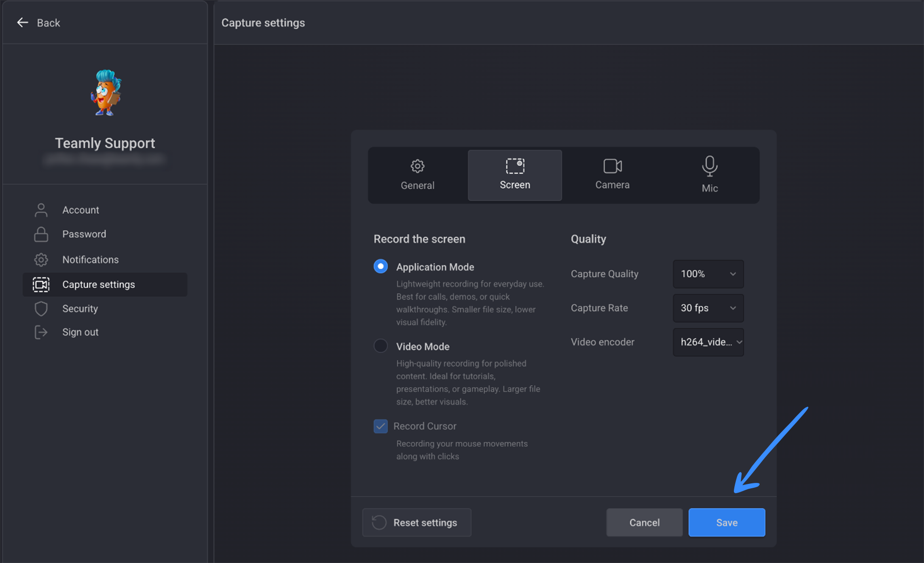Click the circular reset arrow icon

point(379,522)
